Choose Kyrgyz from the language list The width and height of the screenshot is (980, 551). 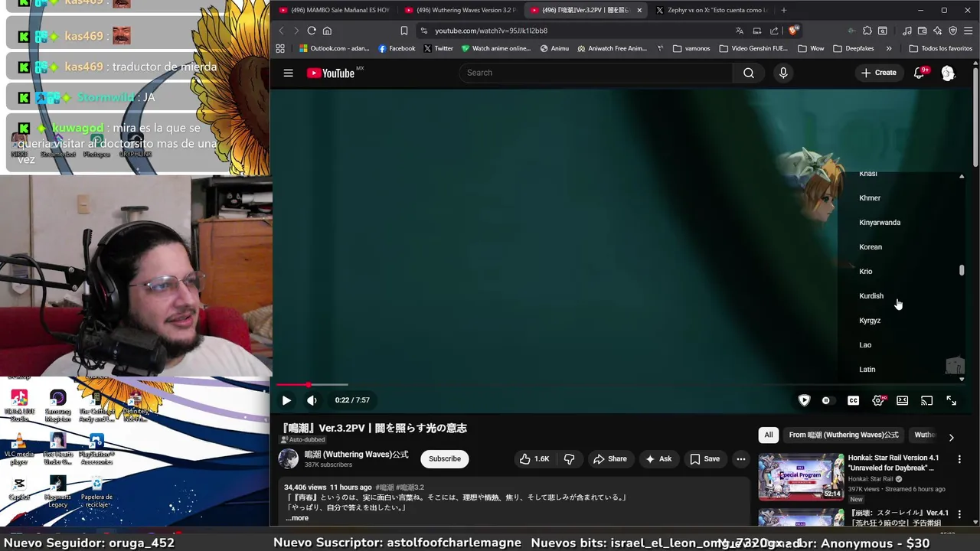click(870, 321)
